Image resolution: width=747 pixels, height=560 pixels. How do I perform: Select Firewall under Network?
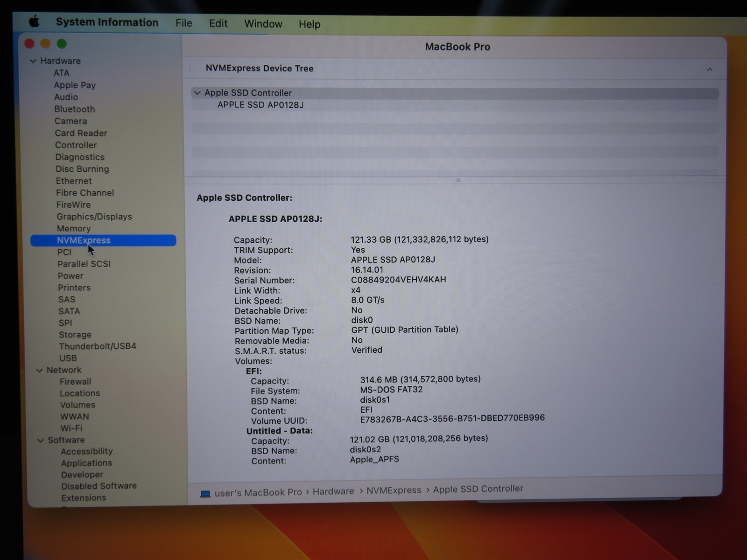[76, 382]
